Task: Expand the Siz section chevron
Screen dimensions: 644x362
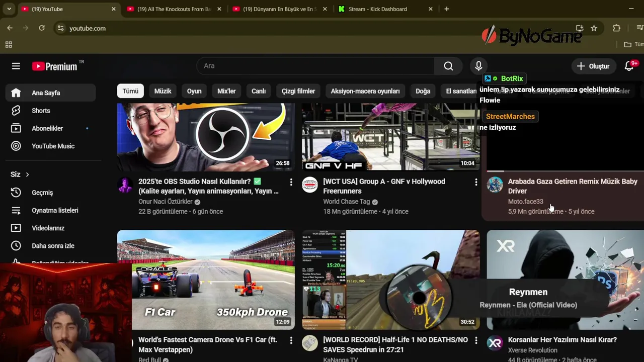Action: pyautogui.click(x=27, y=174)
